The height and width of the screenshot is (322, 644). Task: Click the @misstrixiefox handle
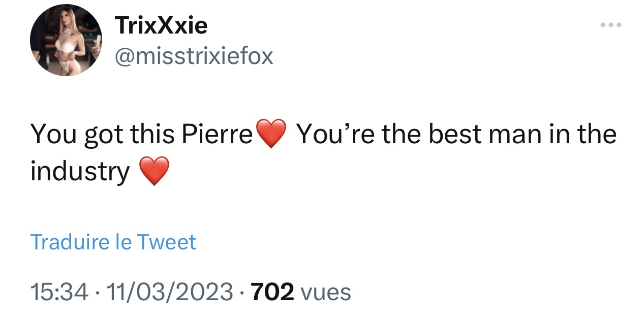[x=194, y=56]
